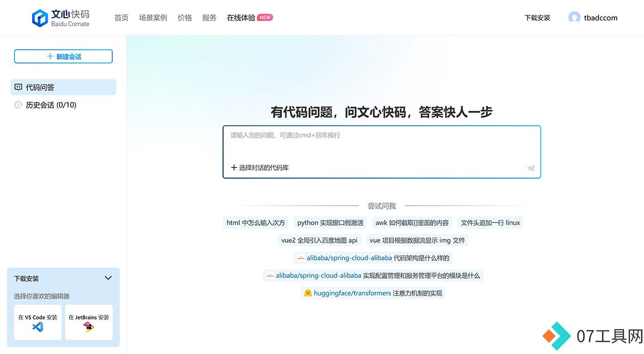Image resolution: width=644 pixels, height=354 pixels.
Task: Try the suggestion vue 项目根据数据流显示 img 文件
Action: click(x=418, y=240)
